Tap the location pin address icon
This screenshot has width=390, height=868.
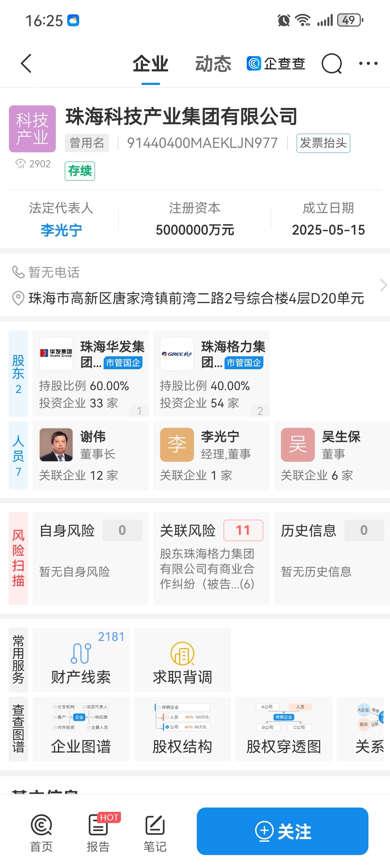[18, 298]
